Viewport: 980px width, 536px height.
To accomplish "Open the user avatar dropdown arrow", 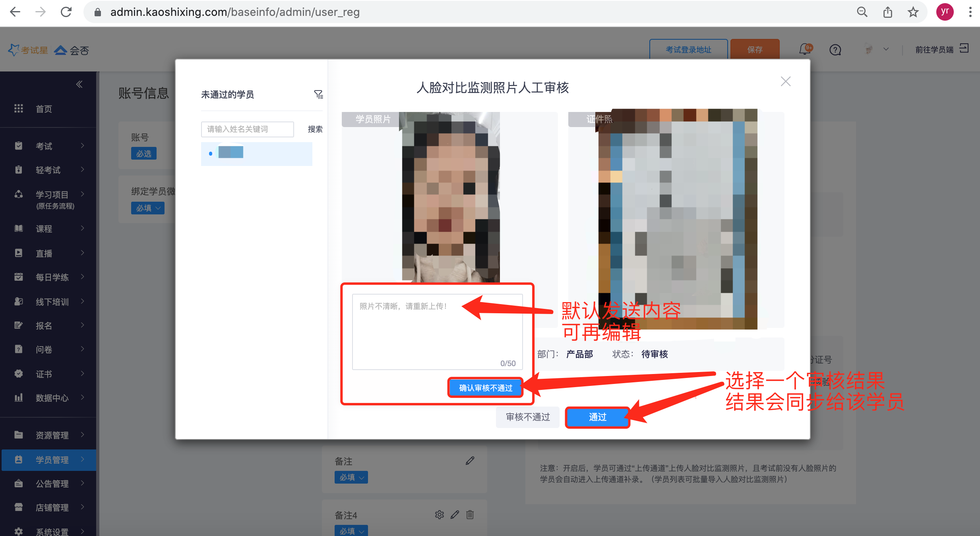I will tap(886, 49).
